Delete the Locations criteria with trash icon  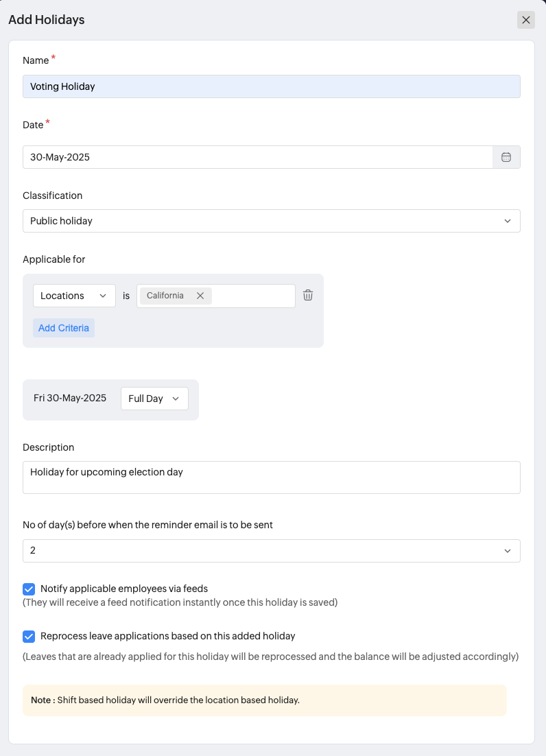[x=308, y=296]
